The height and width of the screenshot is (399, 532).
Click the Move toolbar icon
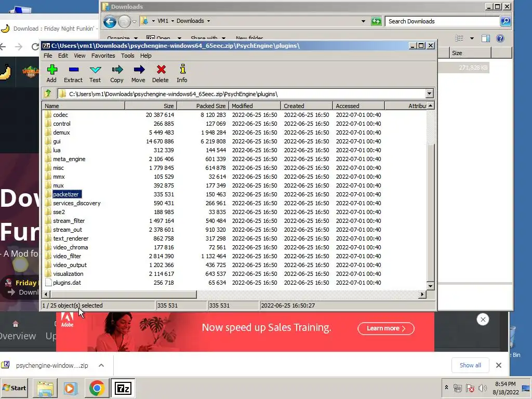(x=139, y=70)
